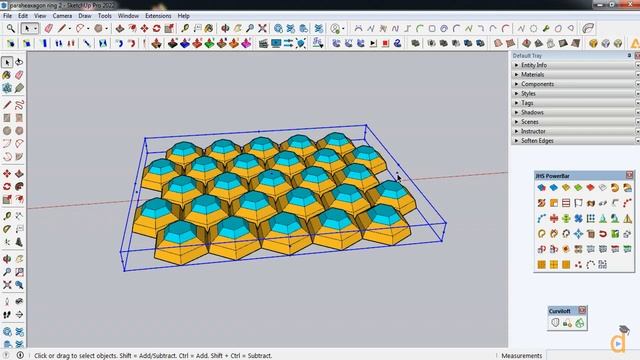Pin the Default Tray panel
The width and height of the screenshot is (640, 360).
tap(629, 56)
